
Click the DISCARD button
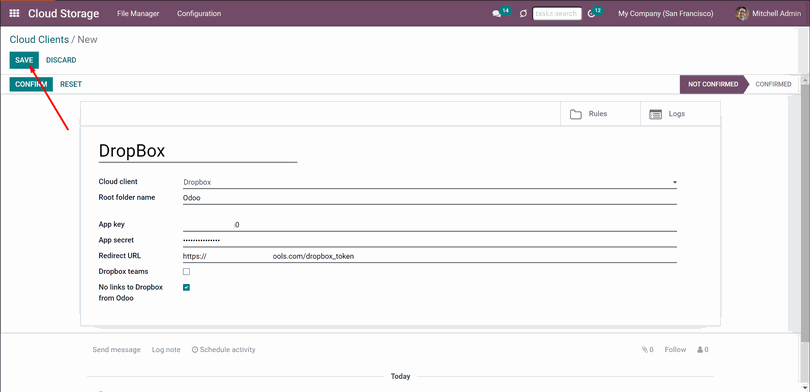click(61, 60)
